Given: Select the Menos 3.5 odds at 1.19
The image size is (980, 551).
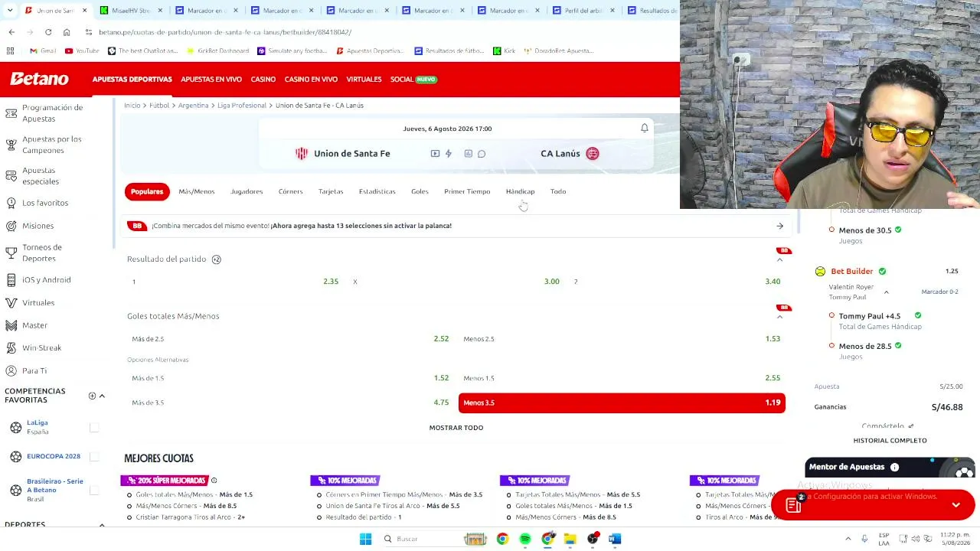Looking at the screenshot, I should click(622, 403).
